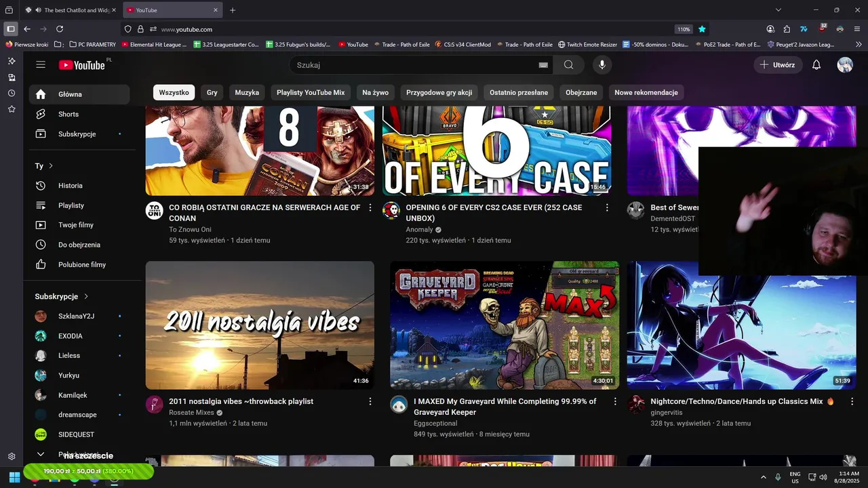868x488 pixels.
Task: Open the browser extensions puzzle icon
Action: click(787, 29)
